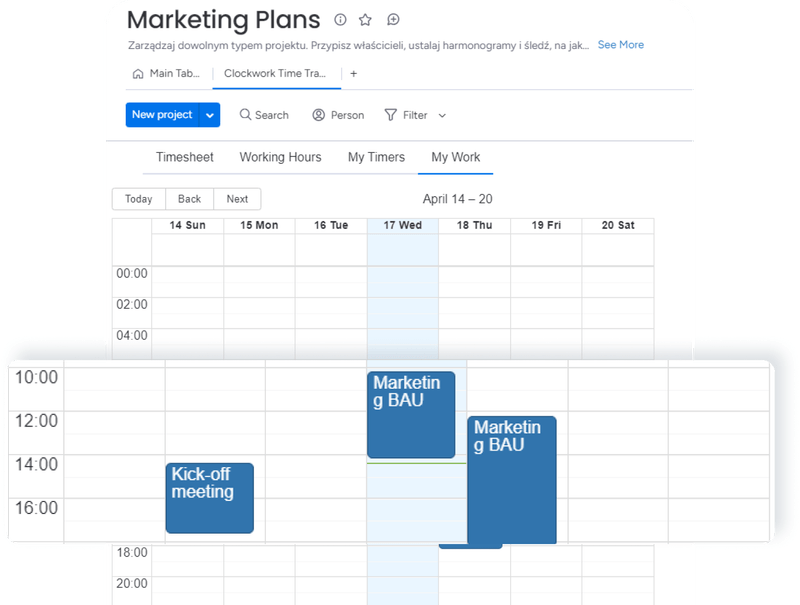Screen dimensions: 800x605
Task: Click the home icon on Main Tab
Action: pos(137,73)
